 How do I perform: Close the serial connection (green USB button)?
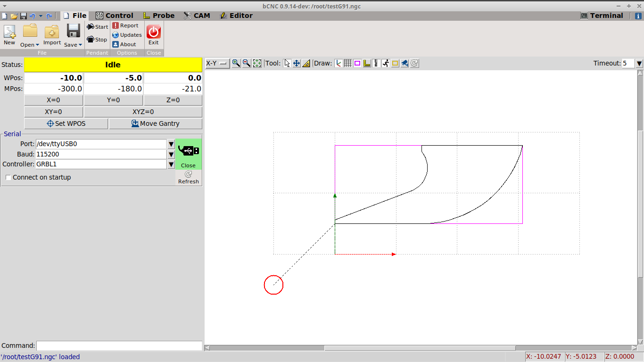click(x=189, y=154)
